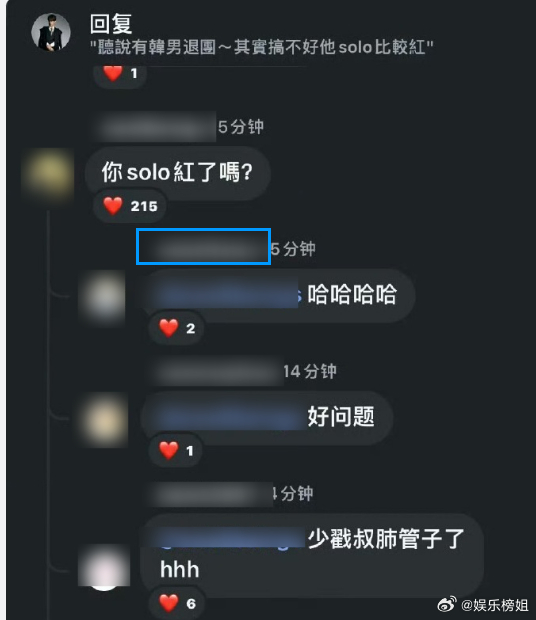Viewport: 536px width, 620px height.
Task: Open the profile avatar beside 回复 header
Action: tap(51, 32)
